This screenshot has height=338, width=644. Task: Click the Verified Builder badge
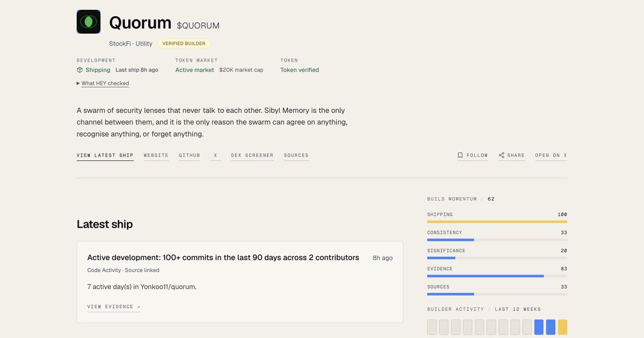(184, 43)
